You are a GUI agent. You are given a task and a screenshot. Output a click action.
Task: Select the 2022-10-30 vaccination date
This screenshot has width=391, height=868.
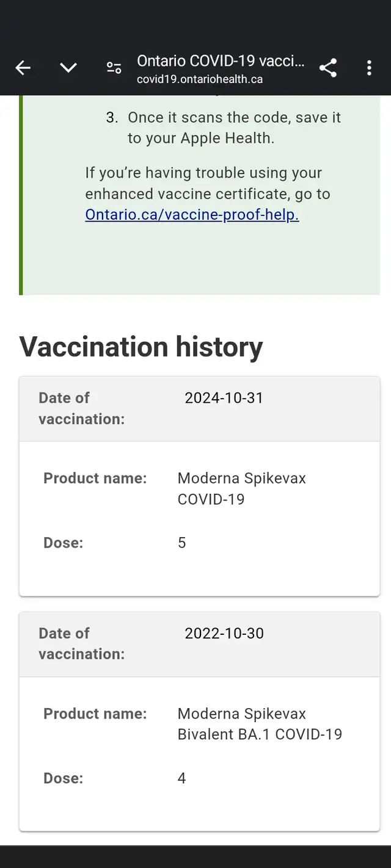pyautogui.click(x=224, y=633)
